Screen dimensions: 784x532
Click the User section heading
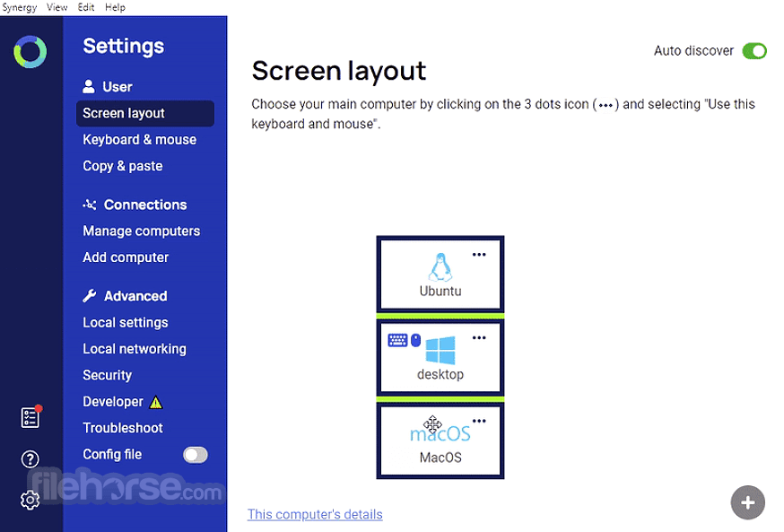coord(118,87)
